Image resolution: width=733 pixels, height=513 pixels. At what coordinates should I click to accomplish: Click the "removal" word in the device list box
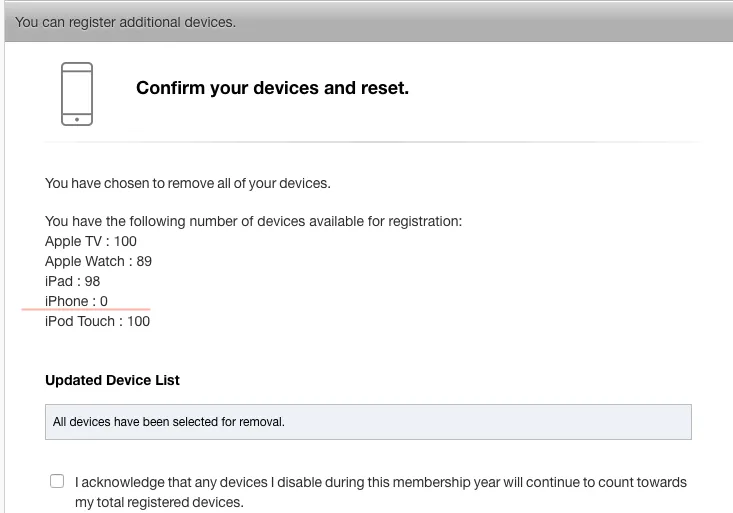[262, 422]
